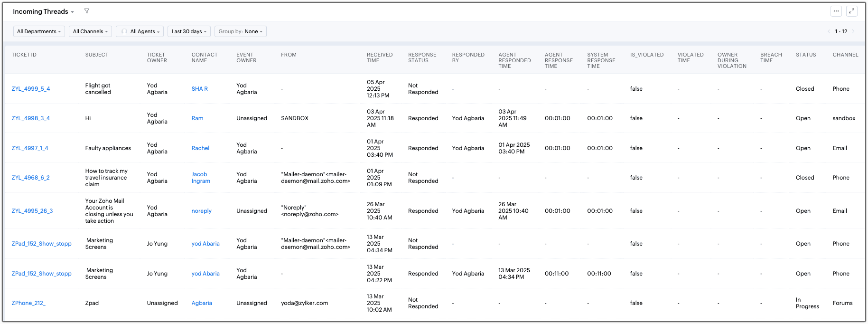Go to next page of results
Viewport: 868px width, 324px height.
point(853,32)
